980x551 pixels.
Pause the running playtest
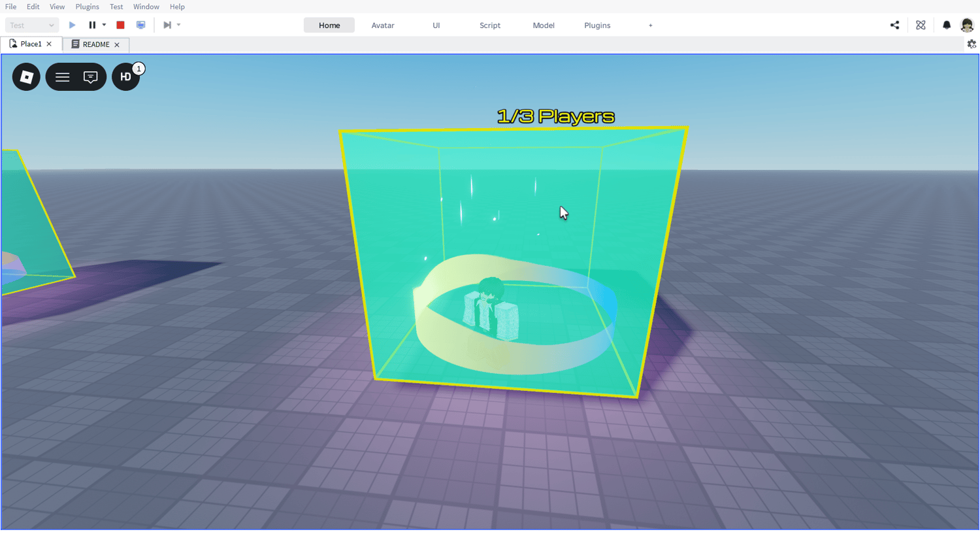[x=92, y=25]
